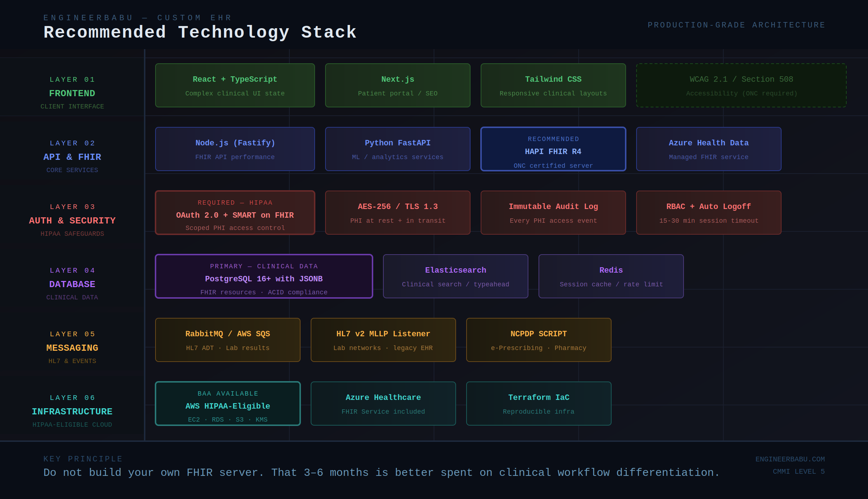Open the Azure Healthcare card

click(x=383, y=404)
